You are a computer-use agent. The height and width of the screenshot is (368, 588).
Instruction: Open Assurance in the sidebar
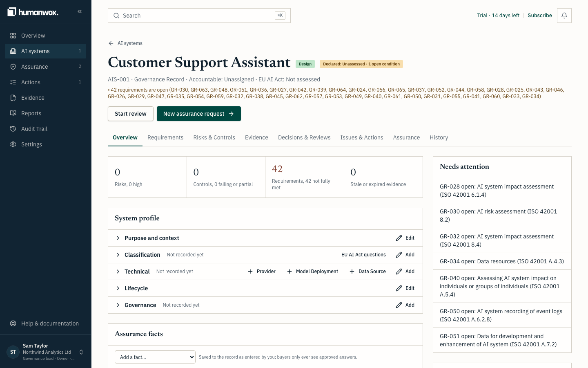point(46,67)
